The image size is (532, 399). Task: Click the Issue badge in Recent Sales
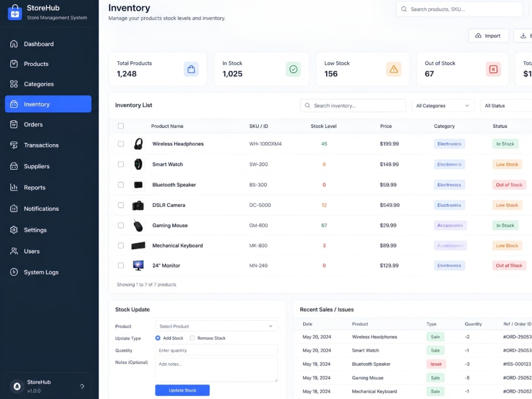[x=436, y=364]
